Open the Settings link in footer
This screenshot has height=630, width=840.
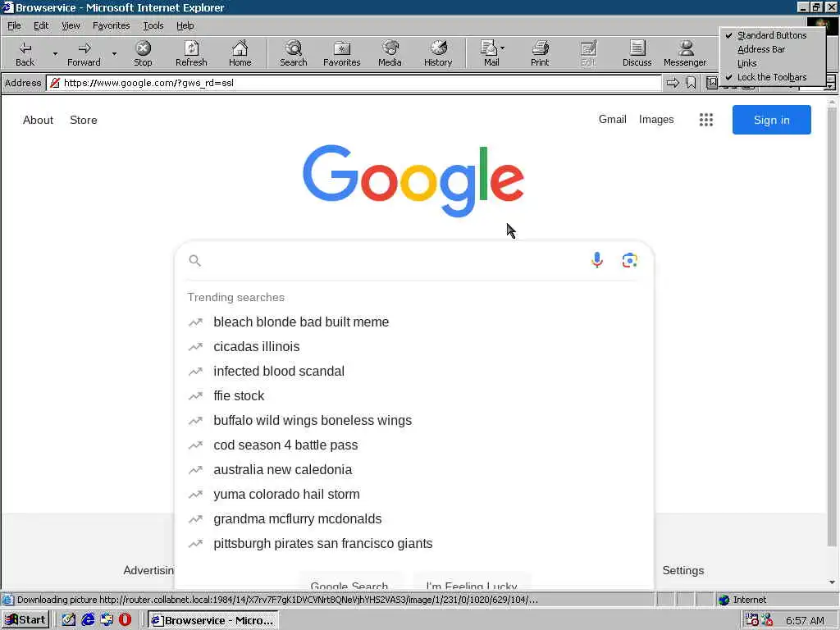[683, 571]
